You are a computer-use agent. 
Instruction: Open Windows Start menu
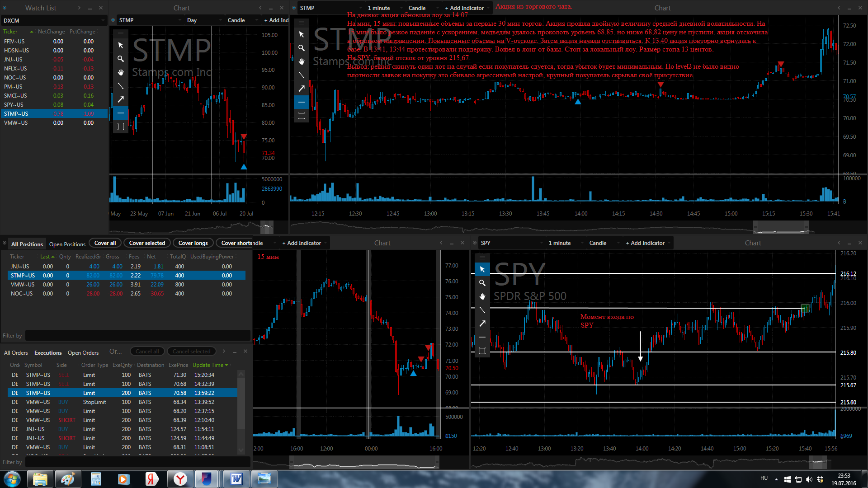click(12, 479)
